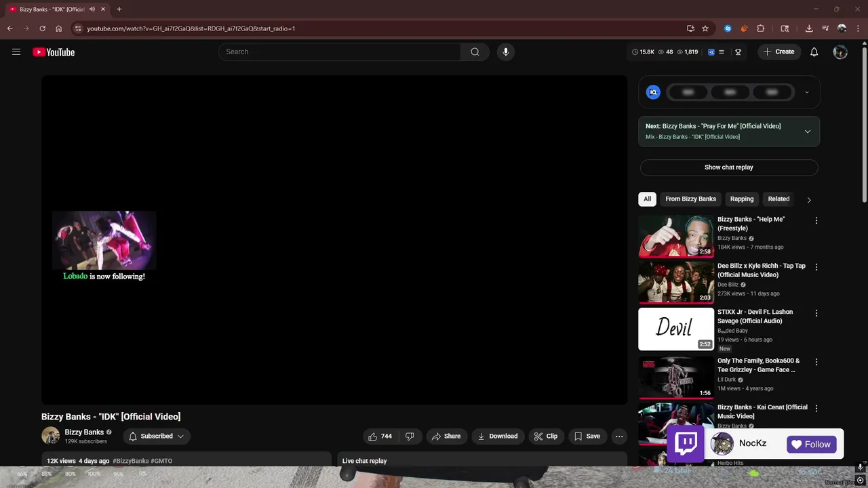Open the Chrome profile avatar
This screenshot has width=868, height=488.
(842, 28)
